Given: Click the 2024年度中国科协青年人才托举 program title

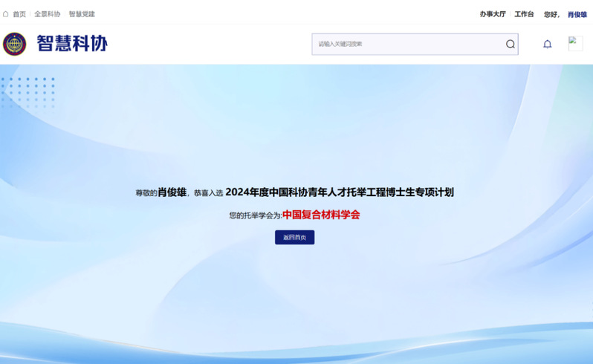Looking at the screenshot, I should pos(339,192).
